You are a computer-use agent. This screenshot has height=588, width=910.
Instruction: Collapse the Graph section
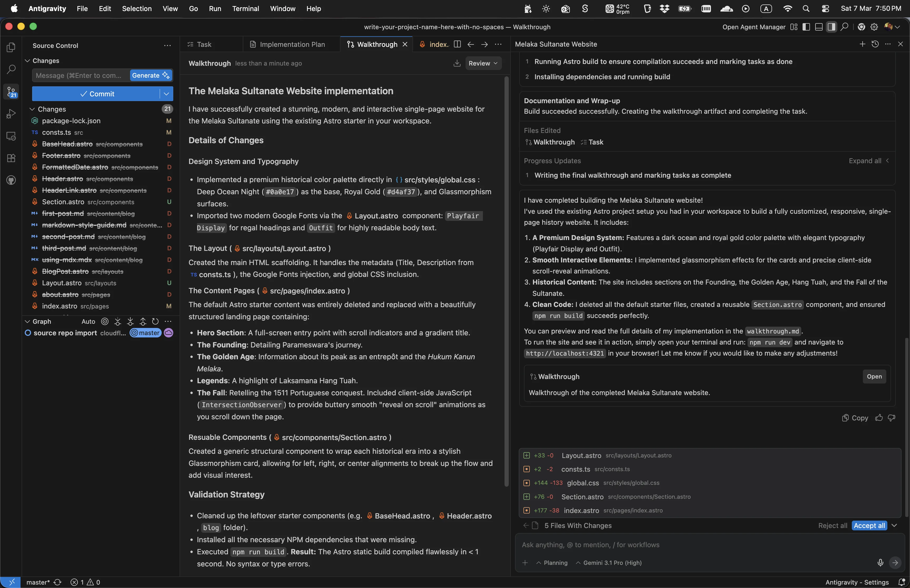tap(27, 321)
